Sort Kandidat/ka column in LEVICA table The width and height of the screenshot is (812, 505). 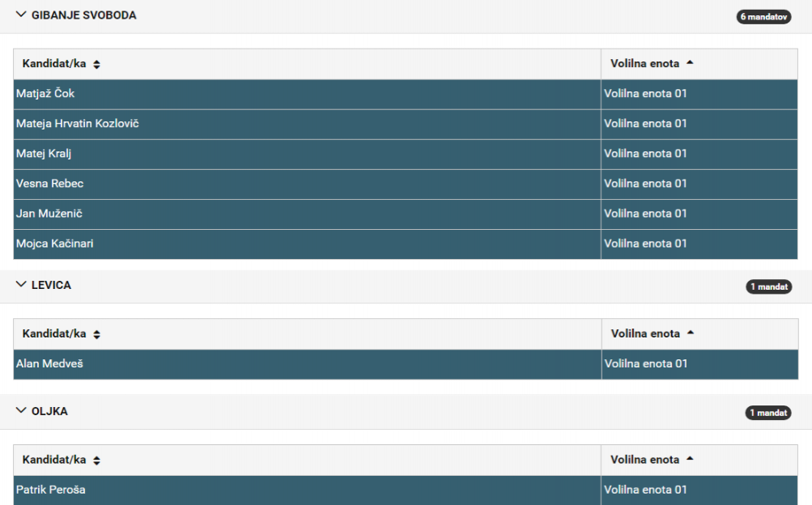96,334
